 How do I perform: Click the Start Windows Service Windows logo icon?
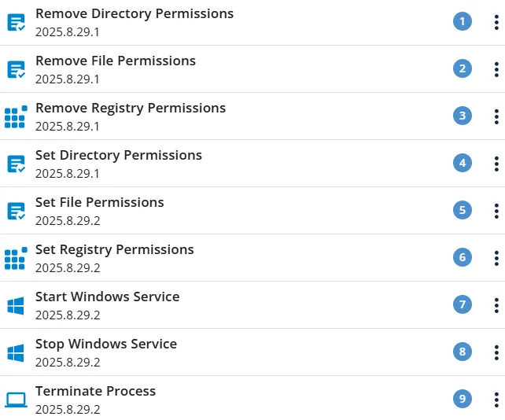point(16,305)
